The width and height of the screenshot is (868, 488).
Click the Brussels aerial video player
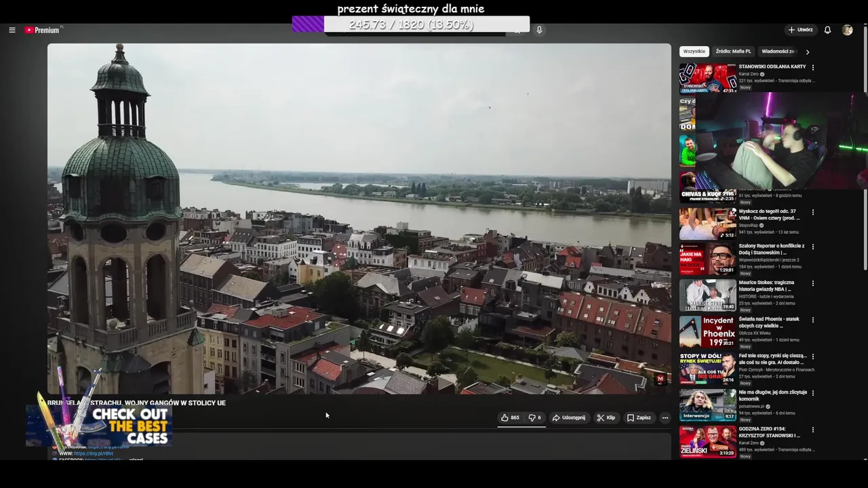tap(359, 218)
